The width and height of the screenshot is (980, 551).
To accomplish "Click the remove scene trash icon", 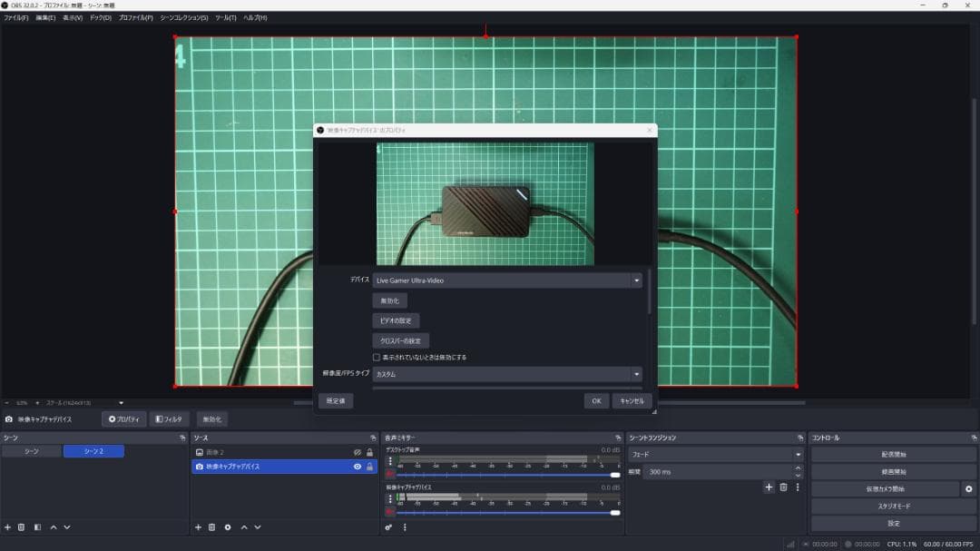I will [x=21, y=526].
